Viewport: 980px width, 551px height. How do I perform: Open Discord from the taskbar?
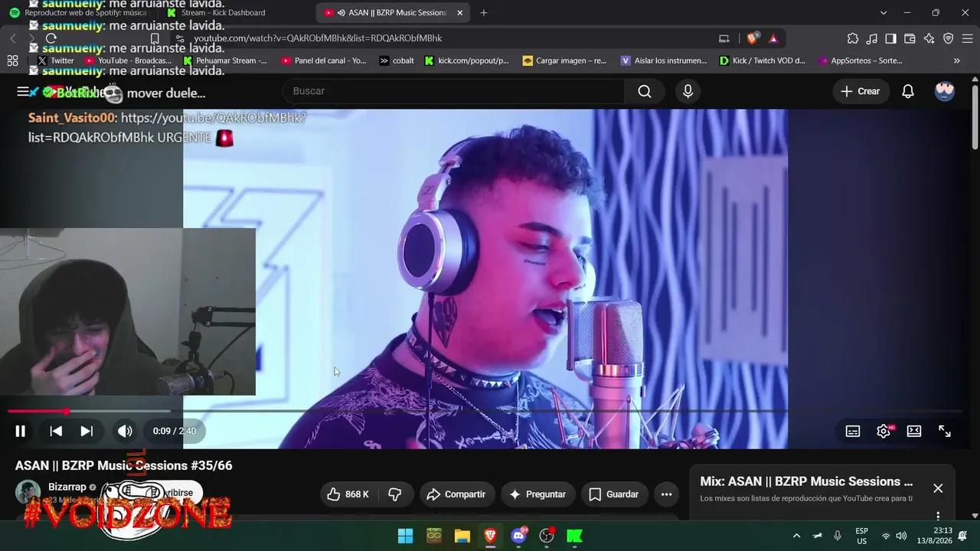click(x=518, y=536)
